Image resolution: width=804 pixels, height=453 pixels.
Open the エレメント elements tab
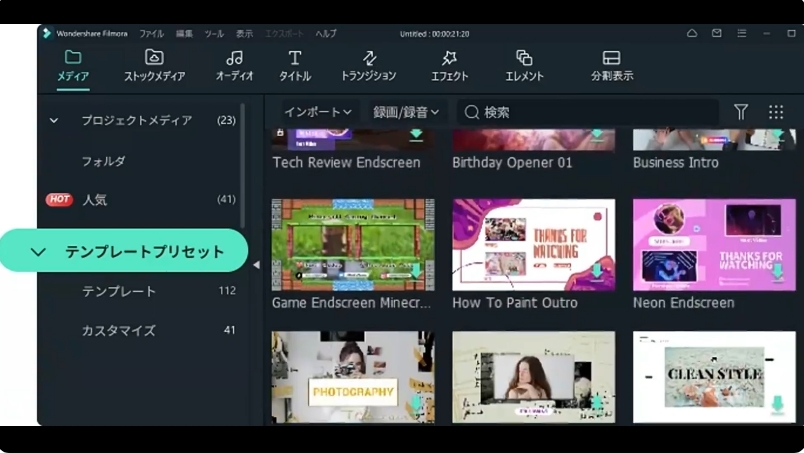(x=524, y=65)
